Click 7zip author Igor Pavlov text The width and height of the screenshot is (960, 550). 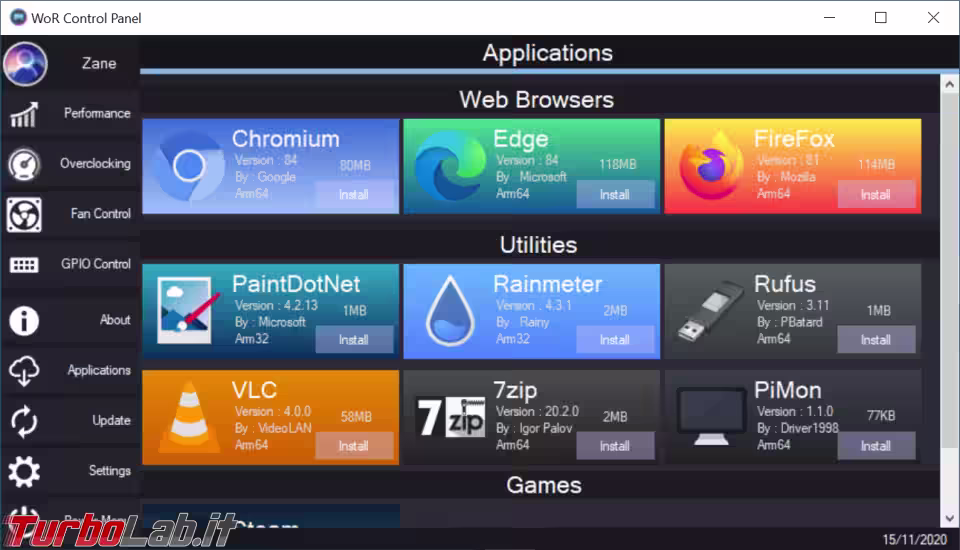tap(534, 428)
